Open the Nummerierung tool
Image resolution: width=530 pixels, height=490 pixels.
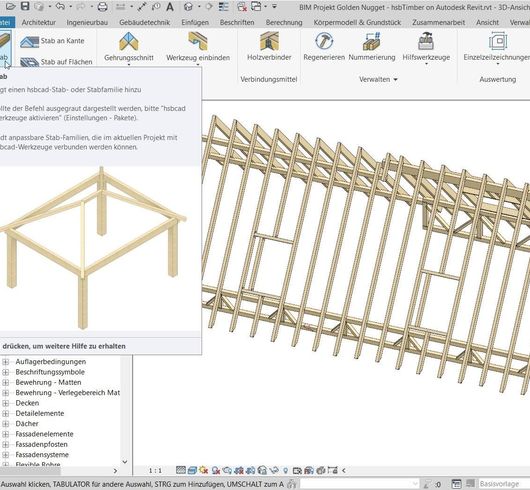click(372, 47)
